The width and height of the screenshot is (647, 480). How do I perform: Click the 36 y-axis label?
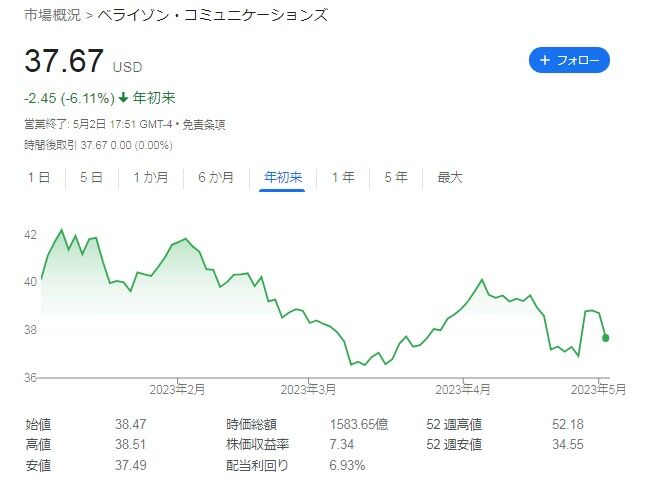click(30, 378)
